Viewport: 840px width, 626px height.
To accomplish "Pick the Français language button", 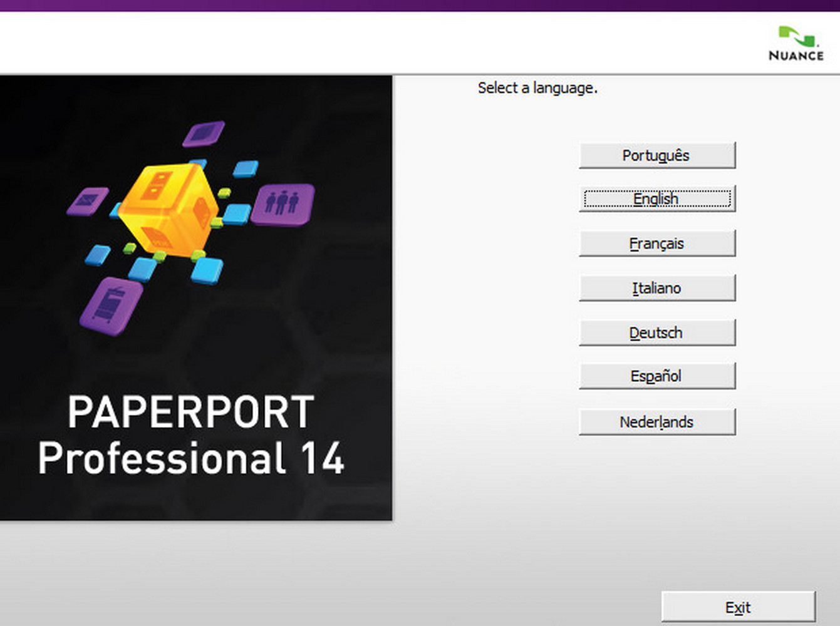I will click(x=656, y=244).
